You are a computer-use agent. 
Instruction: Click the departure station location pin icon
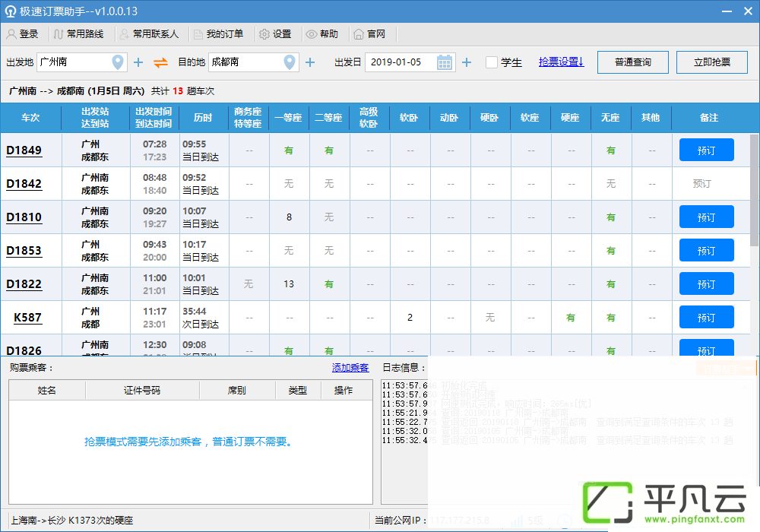[x=118, y=62]
